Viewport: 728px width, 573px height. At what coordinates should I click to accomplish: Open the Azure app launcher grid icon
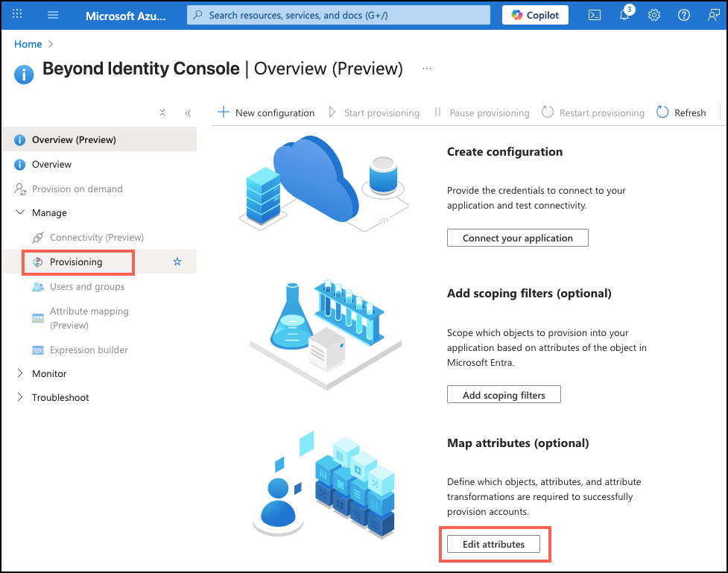tap(18, 15)
